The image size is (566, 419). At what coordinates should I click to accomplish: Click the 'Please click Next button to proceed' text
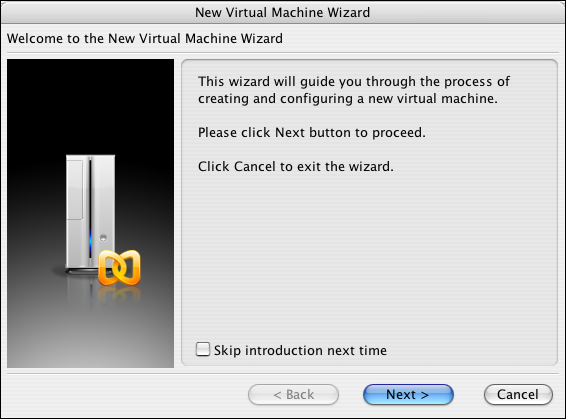click(312, 132)
